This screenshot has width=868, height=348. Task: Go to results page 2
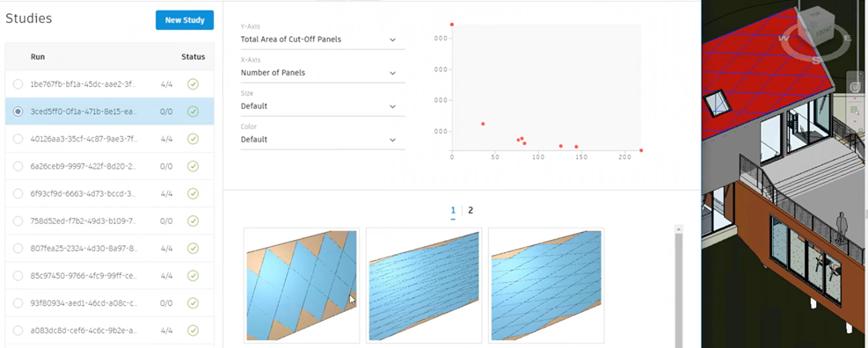click(x=470, y=210)
